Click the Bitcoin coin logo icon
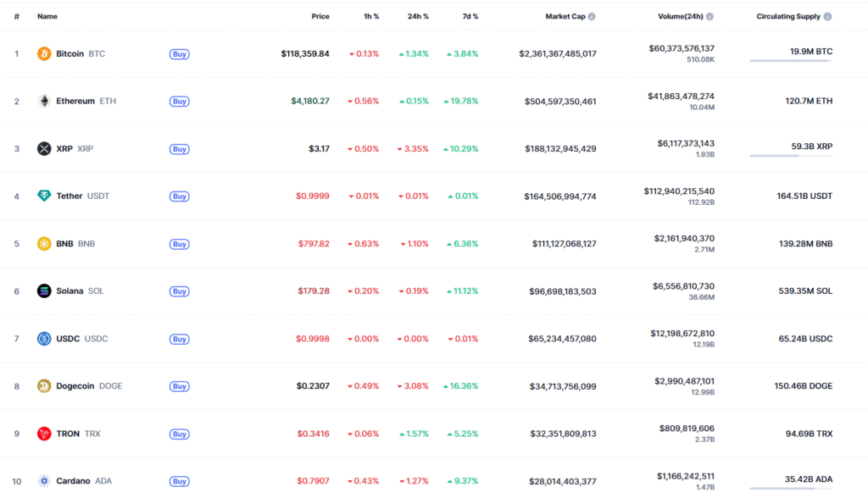 point(44,53)
